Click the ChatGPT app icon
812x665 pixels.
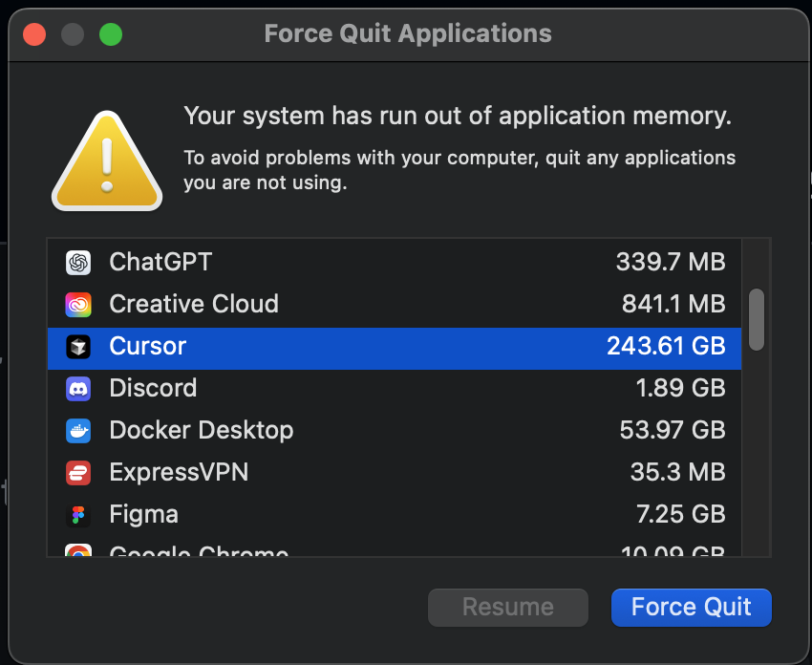[x=78, y=262]
